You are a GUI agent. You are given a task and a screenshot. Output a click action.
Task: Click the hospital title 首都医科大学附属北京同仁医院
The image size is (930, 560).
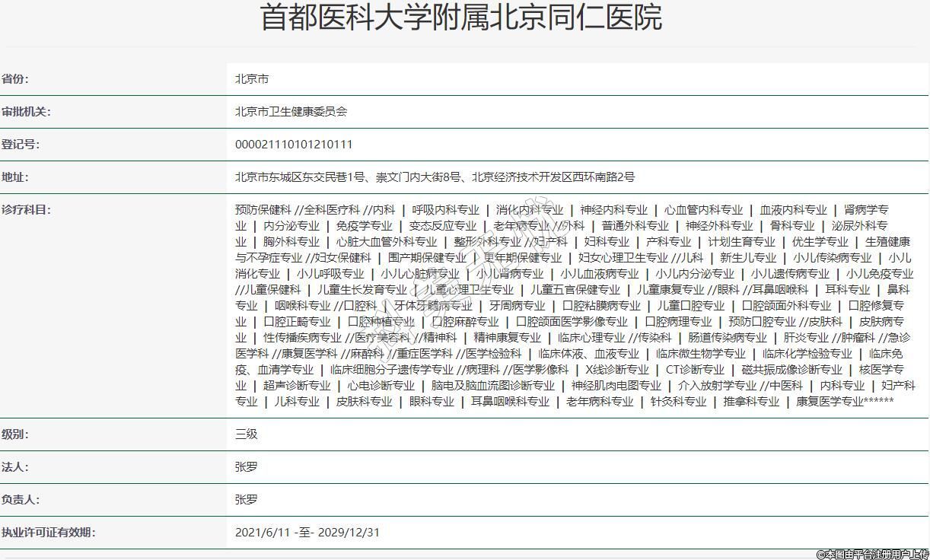[x=461, y=18]
